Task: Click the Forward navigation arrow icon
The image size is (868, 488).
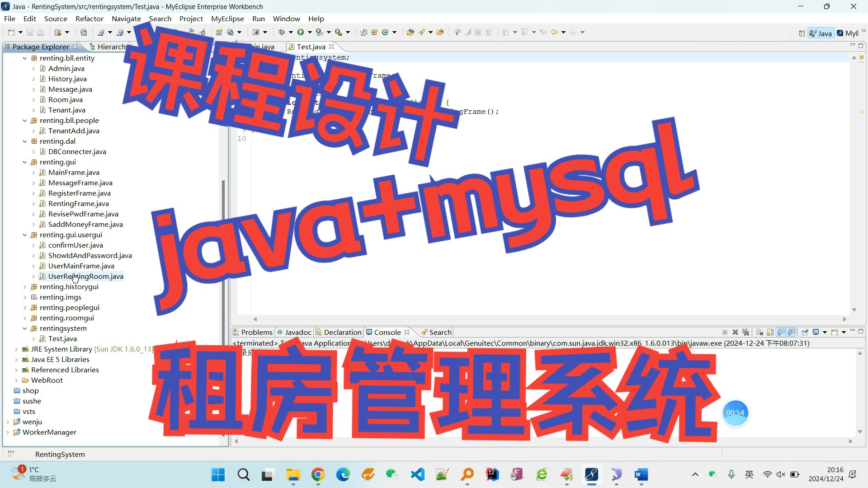Action: coord(573,32)
